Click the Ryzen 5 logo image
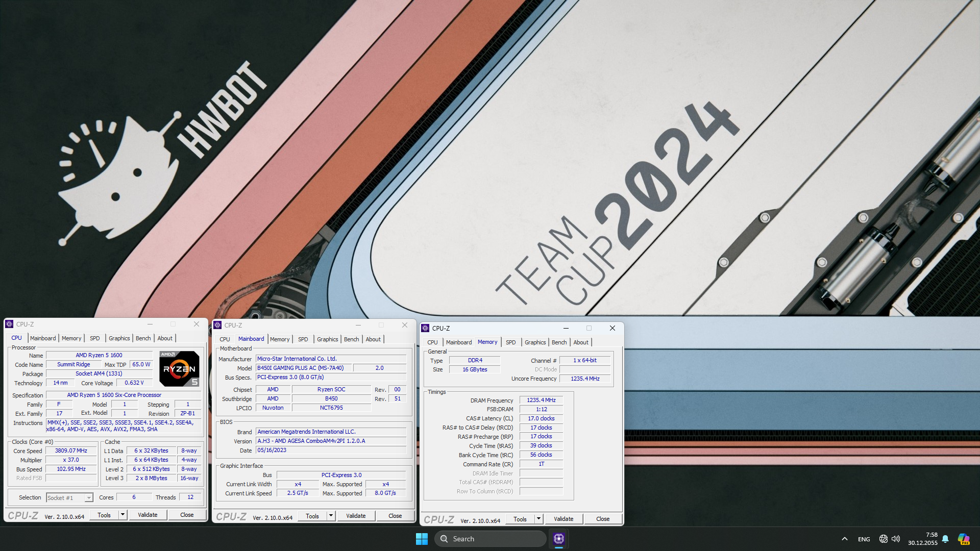The image size is (980, 551). pos(179,368)
